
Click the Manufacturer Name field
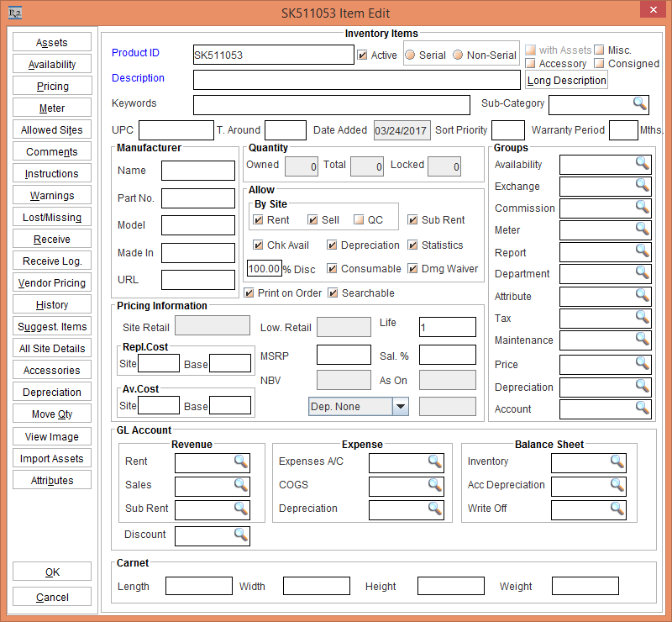pos(198,171)
